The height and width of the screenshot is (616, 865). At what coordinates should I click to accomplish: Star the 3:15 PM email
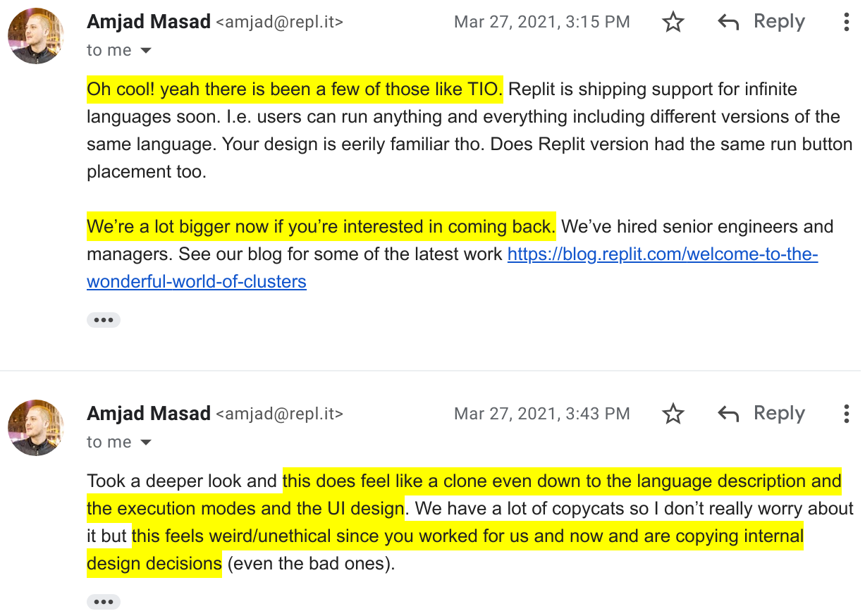[673, 23]
